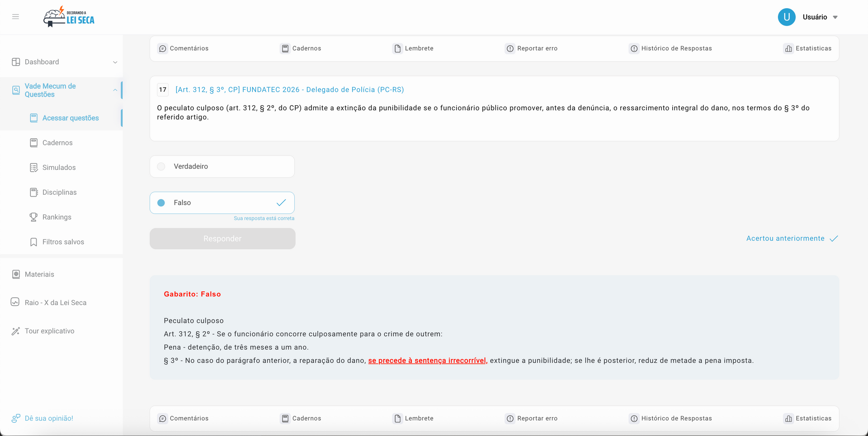This screenshot has height=436, width=868.
Task: Open the hamburger menu at top left
Action: coord(15,17)
